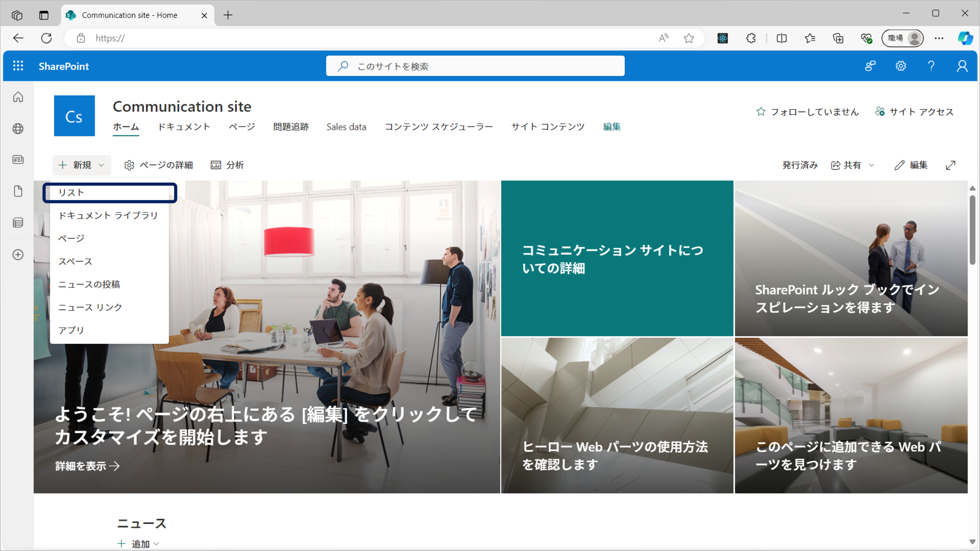Open Edge Settings and more ellipsis

pyautogui.click(x=939, y=38)
